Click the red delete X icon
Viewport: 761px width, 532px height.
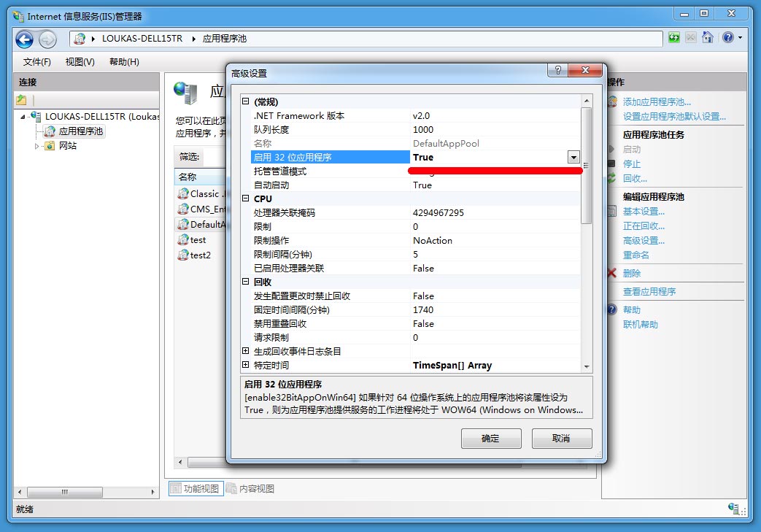point(612,273)
